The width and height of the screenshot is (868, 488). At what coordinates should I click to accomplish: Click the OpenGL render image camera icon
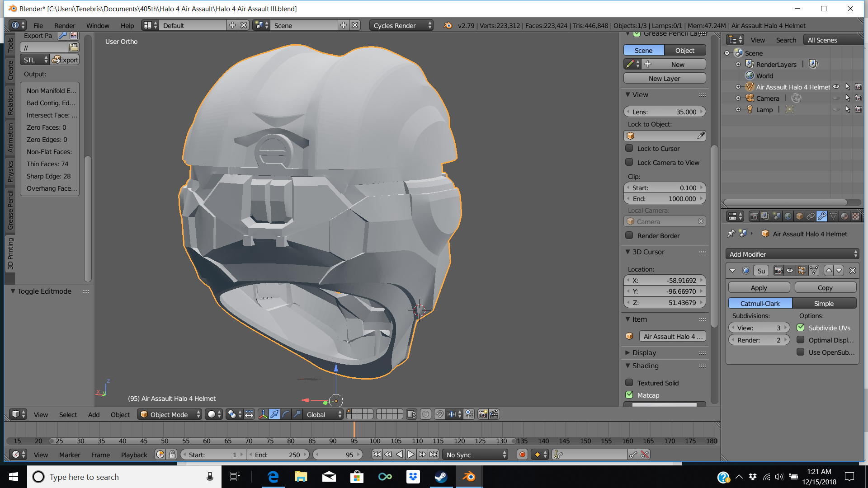tap(483, 414)
